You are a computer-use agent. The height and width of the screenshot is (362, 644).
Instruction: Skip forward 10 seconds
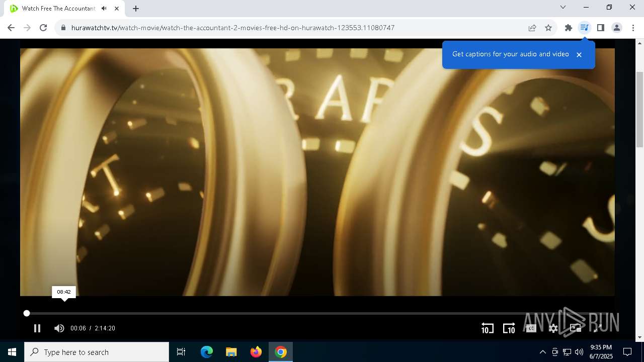click(x=509, y=328)
